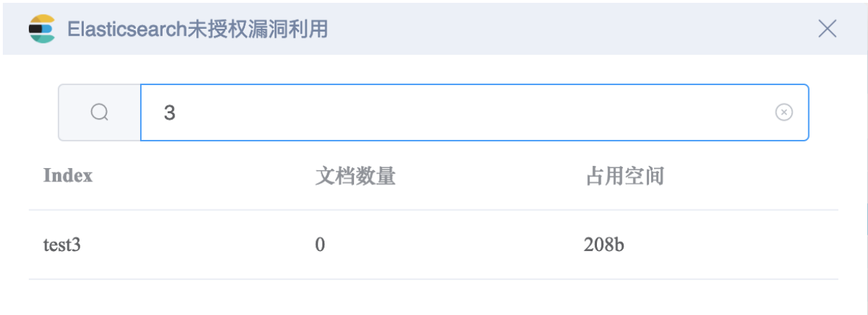Image resolution: width=868 pixels, height=315 pixels.
Task: Click blank area below the test3 row
Action: tap(434, 298)
